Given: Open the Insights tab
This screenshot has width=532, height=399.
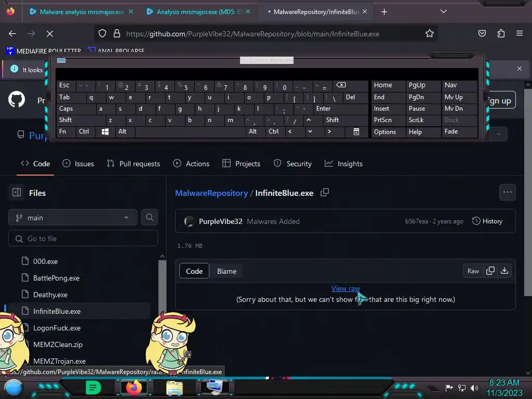Looking at the screenshot, I should 343,164.
